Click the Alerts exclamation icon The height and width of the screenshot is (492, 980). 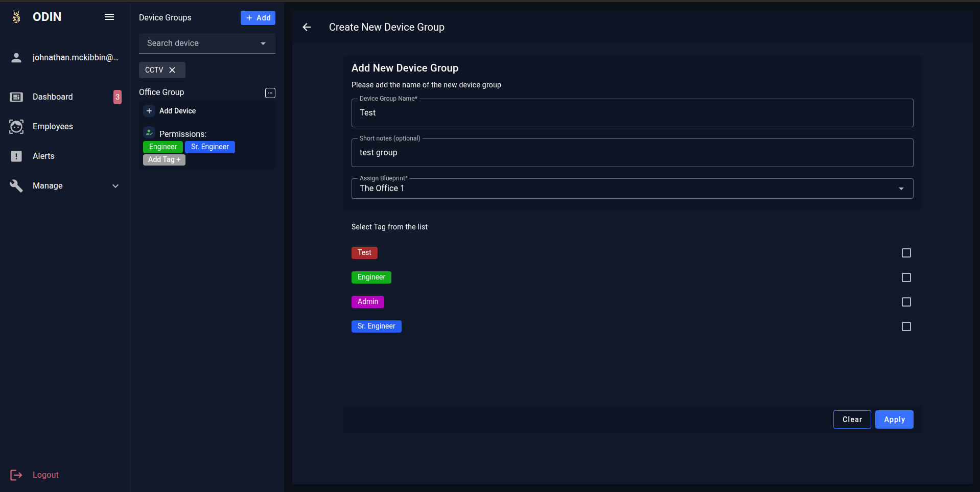[16, 156]
